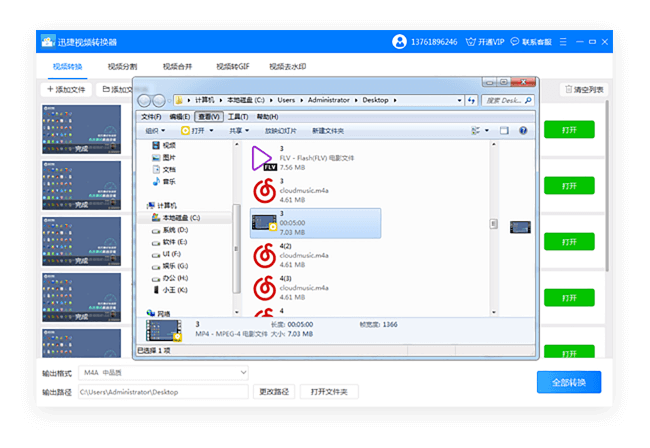Switch to the video split tab
650x448 pixels.
pos(122,66)
